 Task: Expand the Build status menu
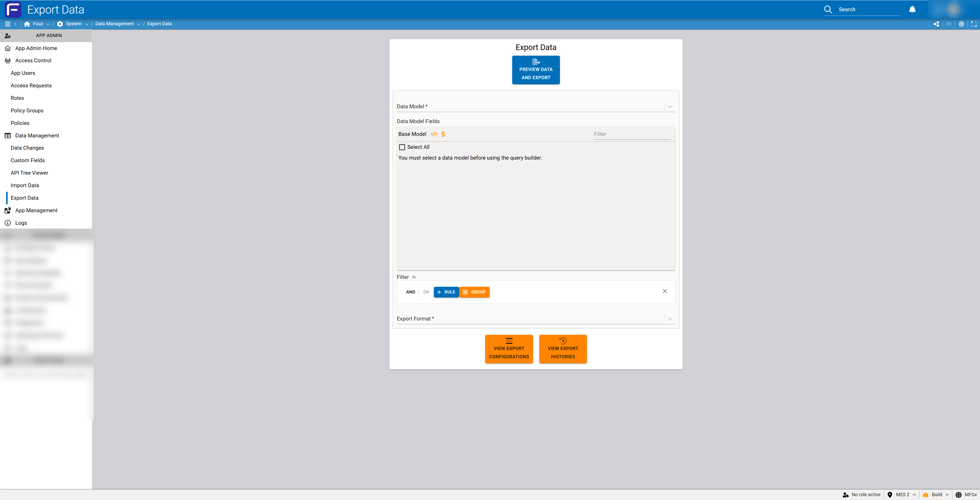947,495
